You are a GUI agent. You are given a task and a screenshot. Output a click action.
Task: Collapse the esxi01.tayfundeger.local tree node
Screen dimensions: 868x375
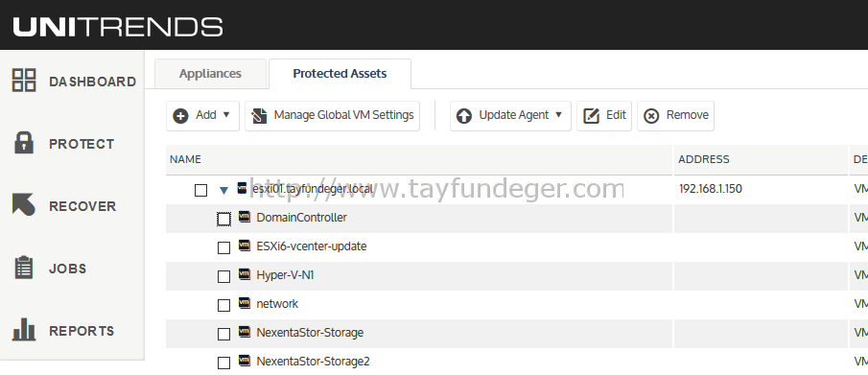coord(223,191)
